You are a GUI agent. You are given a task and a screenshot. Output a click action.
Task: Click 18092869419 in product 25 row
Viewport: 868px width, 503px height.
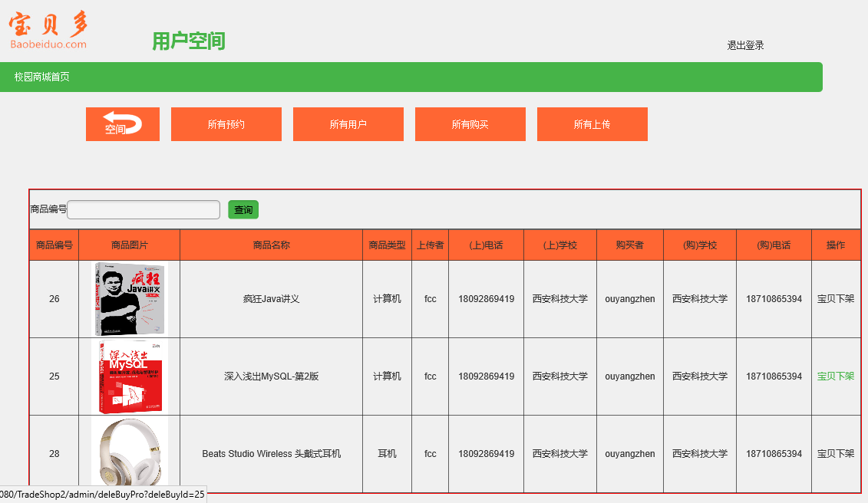486,376
